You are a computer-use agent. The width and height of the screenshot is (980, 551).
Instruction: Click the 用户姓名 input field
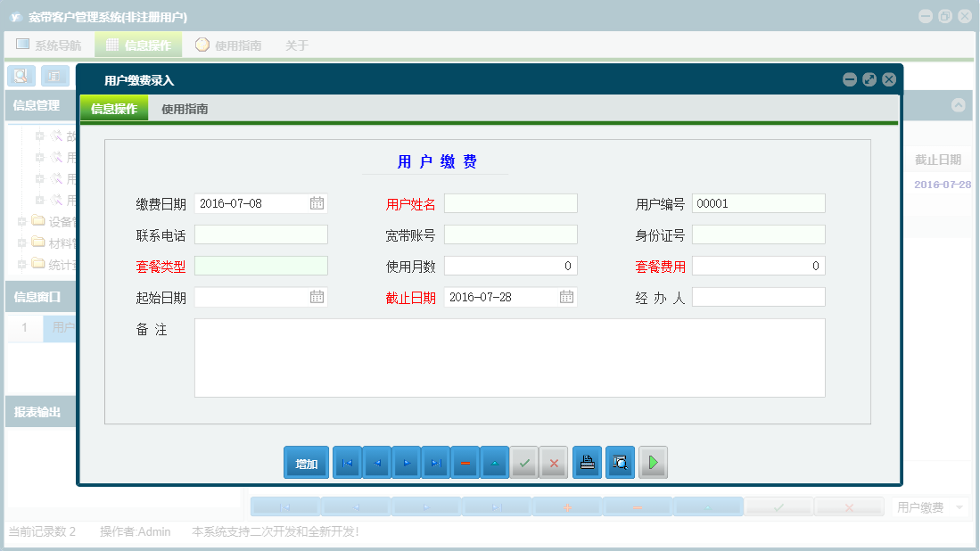pyautogui.click(x=510, y=202)
